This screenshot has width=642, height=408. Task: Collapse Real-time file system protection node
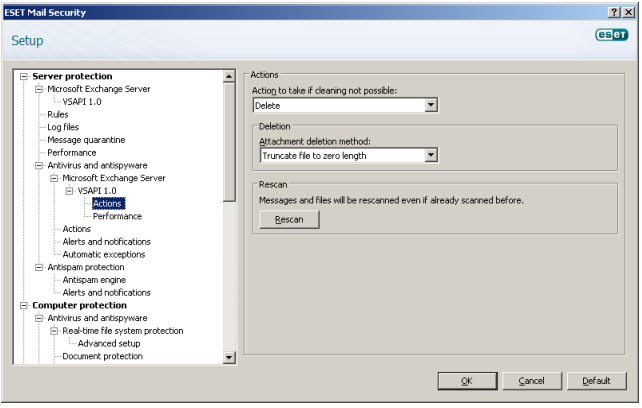tap(54, 331)
